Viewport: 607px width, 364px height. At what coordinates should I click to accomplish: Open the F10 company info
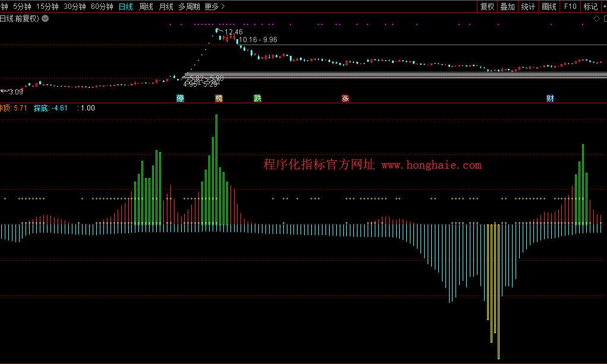(570, 7)
